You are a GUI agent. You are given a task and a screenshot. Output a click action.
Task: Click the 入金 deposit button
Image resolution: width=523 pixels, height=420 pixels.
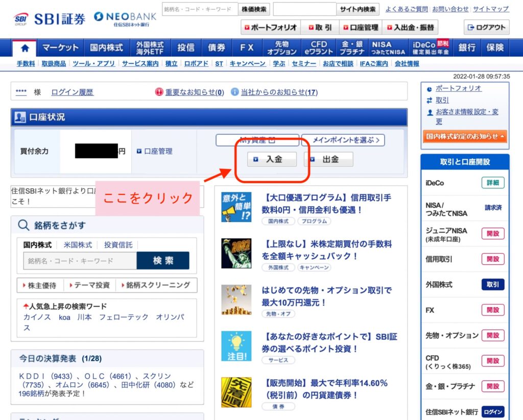pyautogui.click(x=272, y=159)
